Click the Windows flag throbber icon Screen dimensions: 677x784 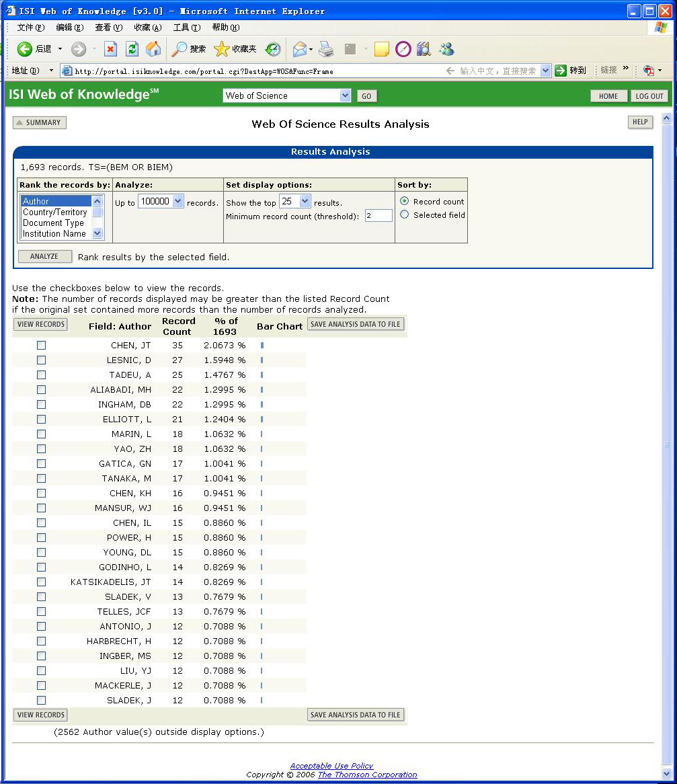660,27
